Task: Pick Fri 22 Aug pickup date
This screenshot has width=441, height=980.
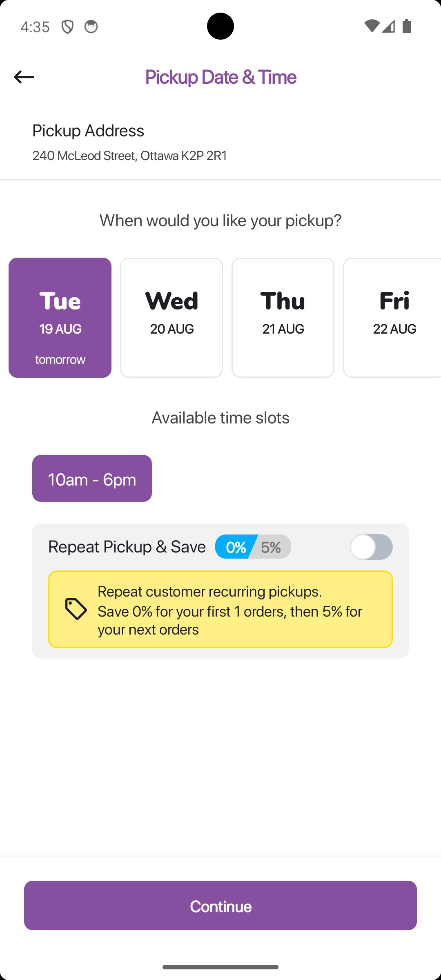Action: [393, 317]
